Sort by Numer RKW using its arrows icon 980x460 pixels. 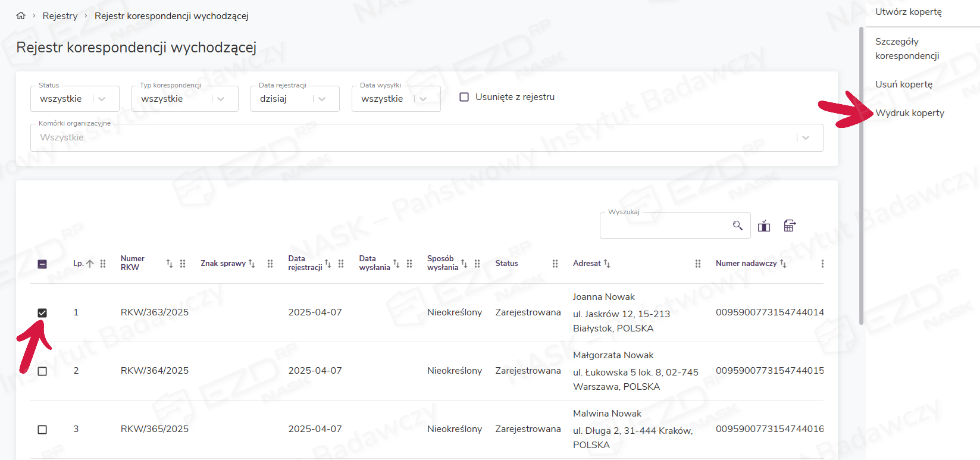click(x=170, y=264)
